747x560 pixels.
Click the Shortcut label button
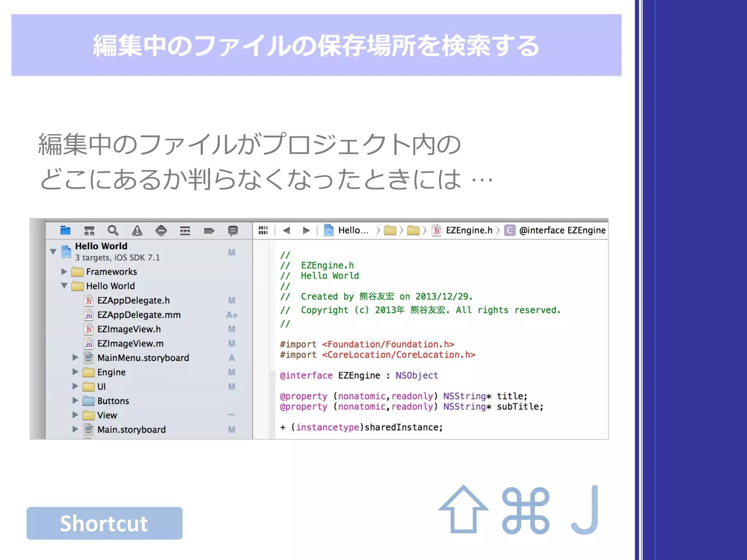point(104,523)
